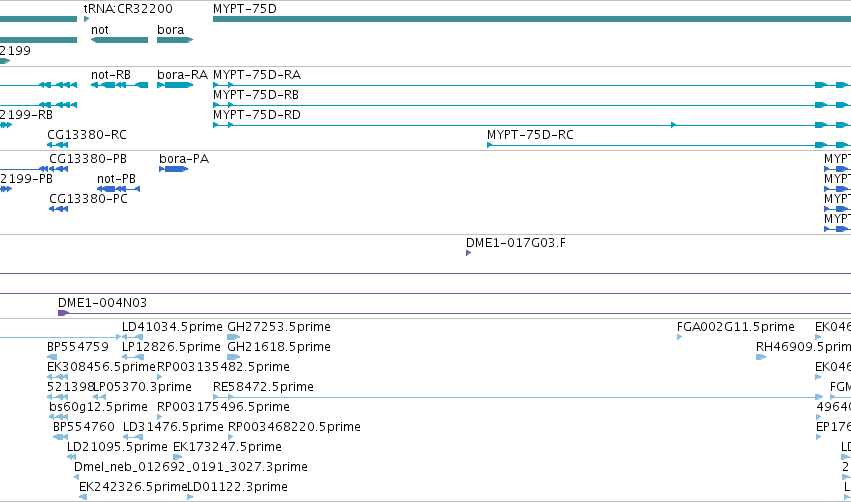Select the MYPT-75D-RB transcript label
This screenshot has width=851, height=502.
click(256, 95)
